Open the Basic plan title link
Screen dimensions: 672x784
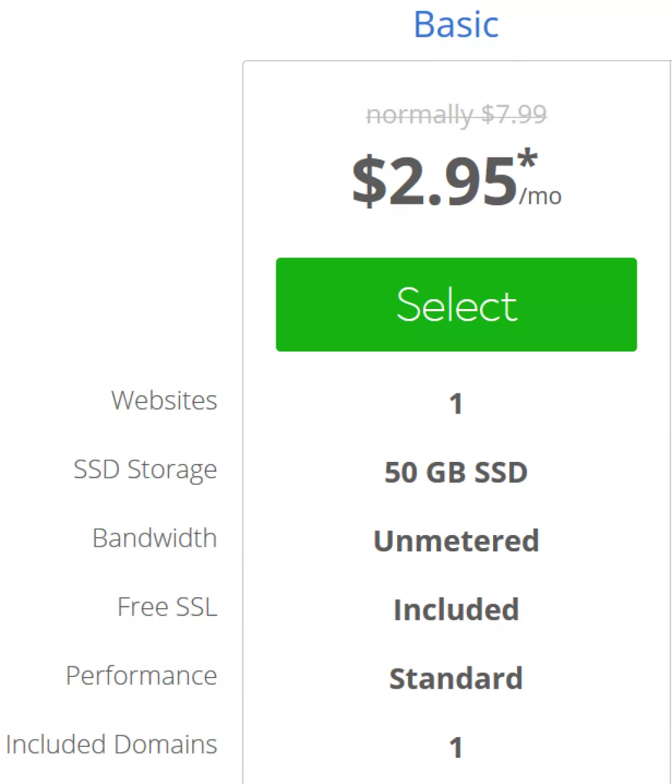[x=456, y=24]
